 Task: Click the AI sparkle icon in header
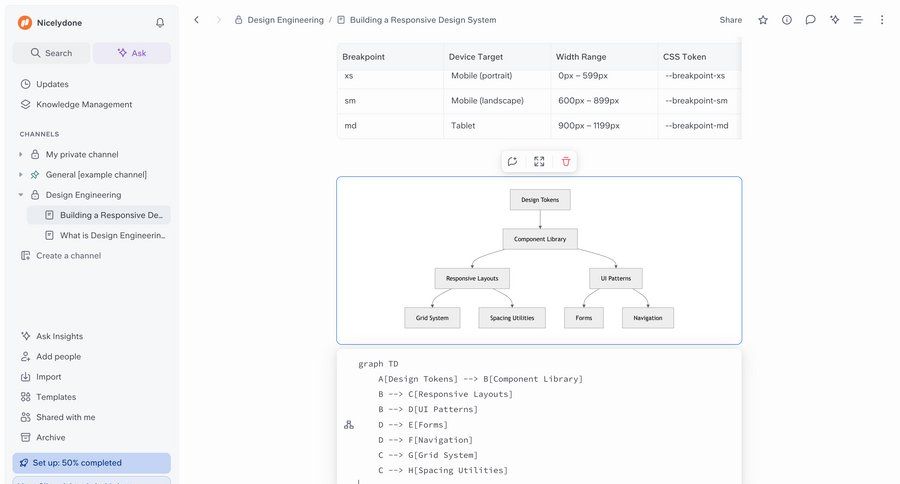click(x=834, y=20)
